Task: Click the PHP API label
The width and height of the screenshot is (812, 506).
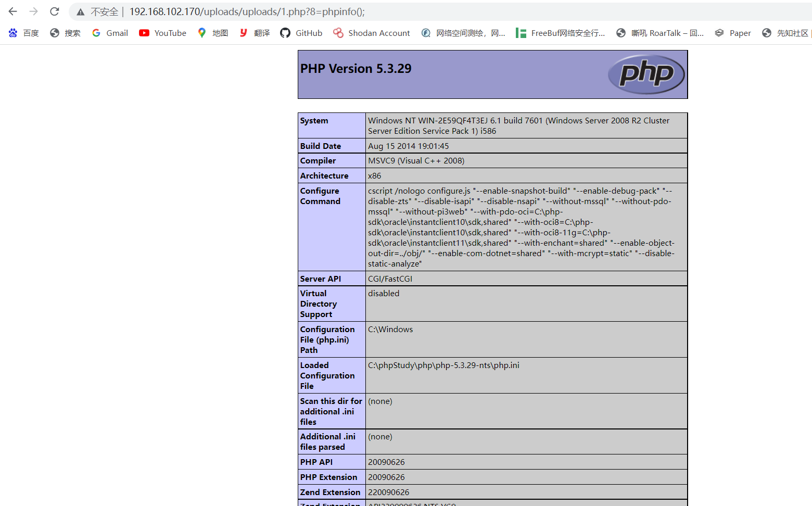Action: pyautogui.click(x=316, y=462)
